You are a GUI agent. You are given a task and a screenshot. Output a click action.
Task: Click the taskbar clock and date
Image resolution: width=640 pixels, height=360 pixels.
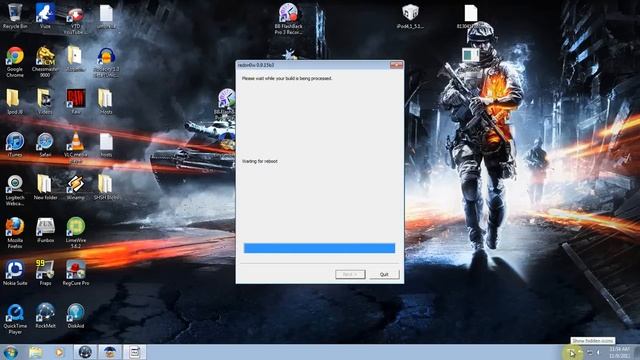point(620,353)
